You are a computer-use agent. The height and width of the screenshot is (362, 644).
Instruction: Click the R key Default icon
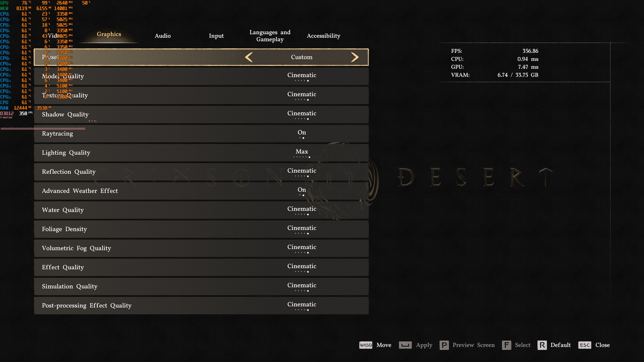[x=542, y=345]
